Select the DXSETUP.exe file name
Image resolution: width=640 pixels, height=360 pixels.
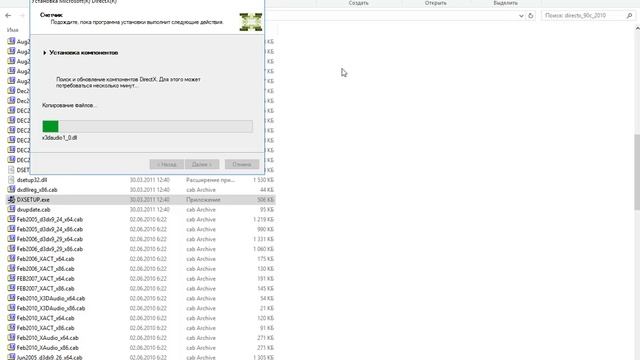coord(33,200)
